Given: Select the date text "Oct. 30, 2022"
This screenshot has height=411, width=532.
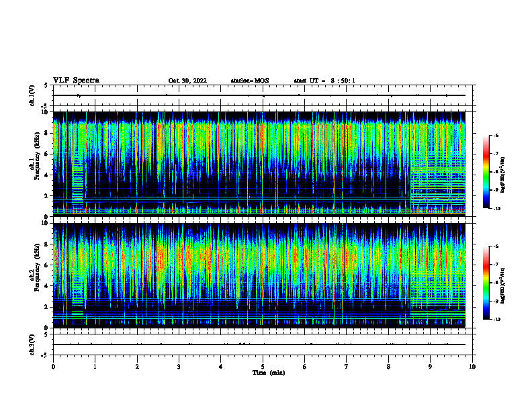Looking at the screenshot, I should 187,81.
